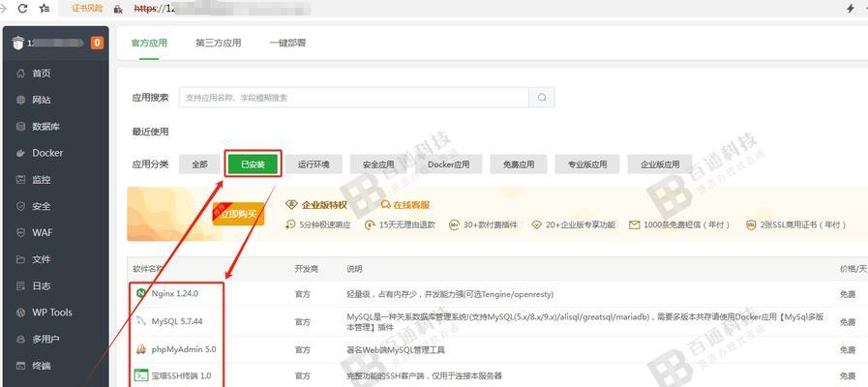Open the Nginx 1.24.0 app entry
The height and width of the screenshot is (387, 868).
[x=174, y=293]
